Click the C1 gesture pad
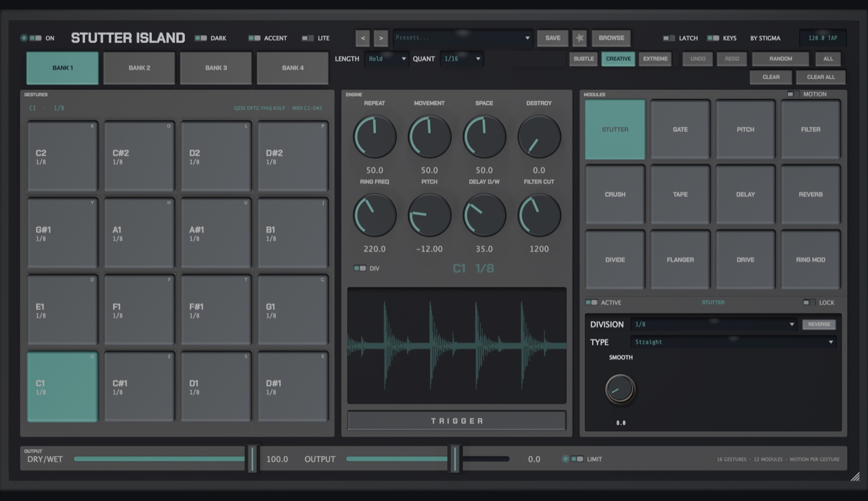The height and width of the screenshot is (501, 868). 62,386
